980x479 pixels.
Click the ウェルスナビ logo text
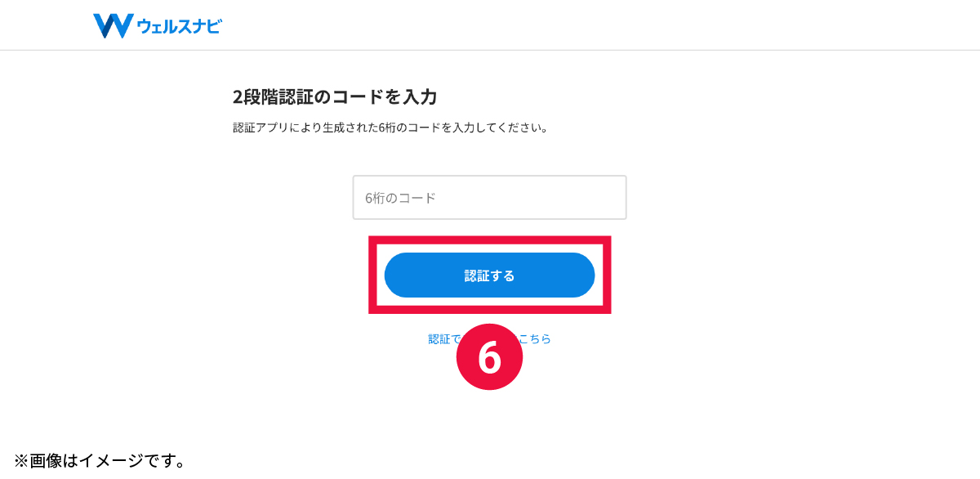tap(180, 27)
